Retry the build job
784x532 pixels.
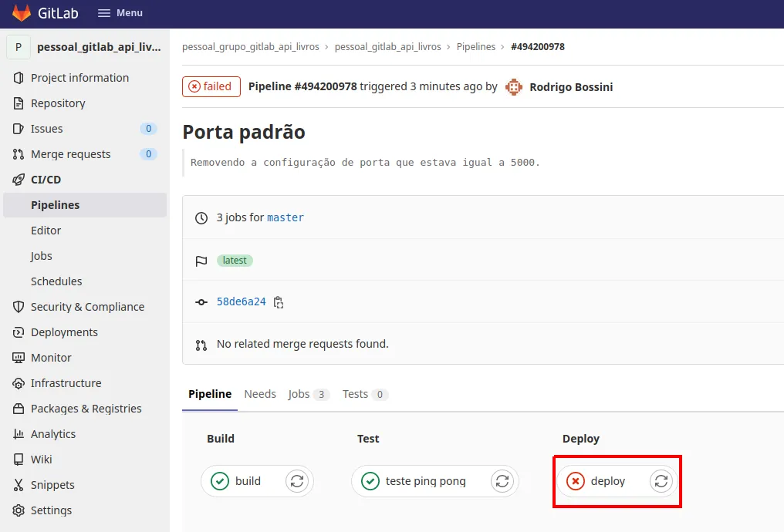point(297,481)
